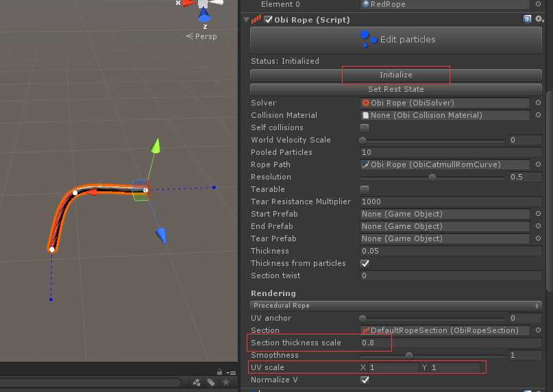Click search by label tag icon
The width and height of the screenshot is (553, 392).
coord(211,382)
